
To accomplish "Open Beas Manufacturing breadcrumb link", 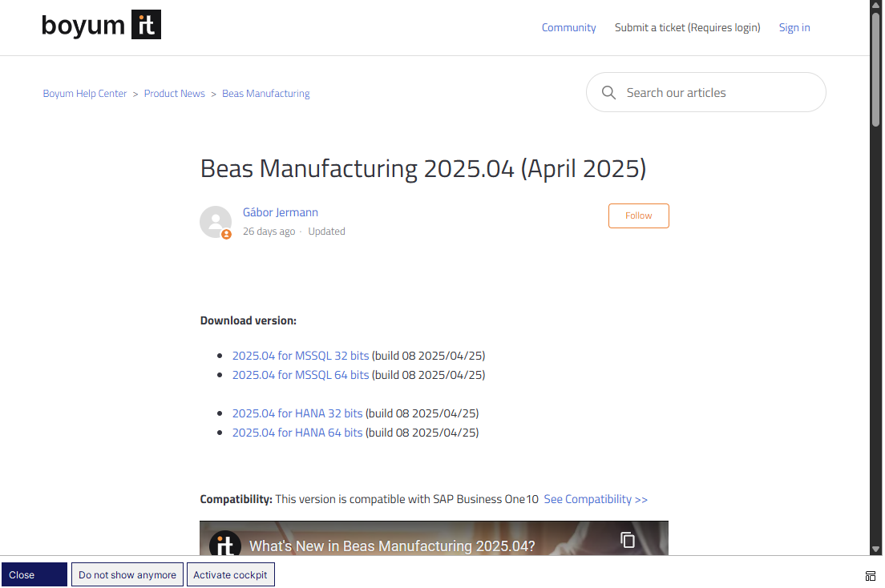I will click(265, 94).
